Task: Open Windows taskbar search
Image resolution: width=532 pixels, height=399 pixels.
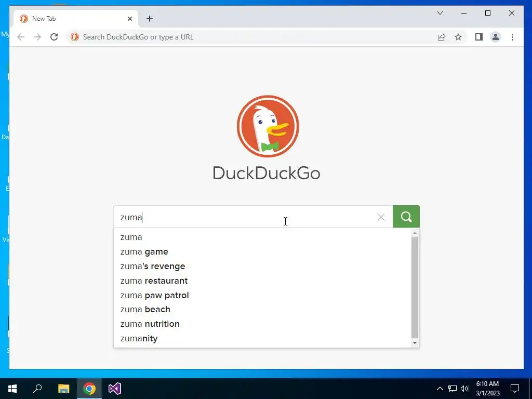Action: pyautogui.click(x=37, y=389)
